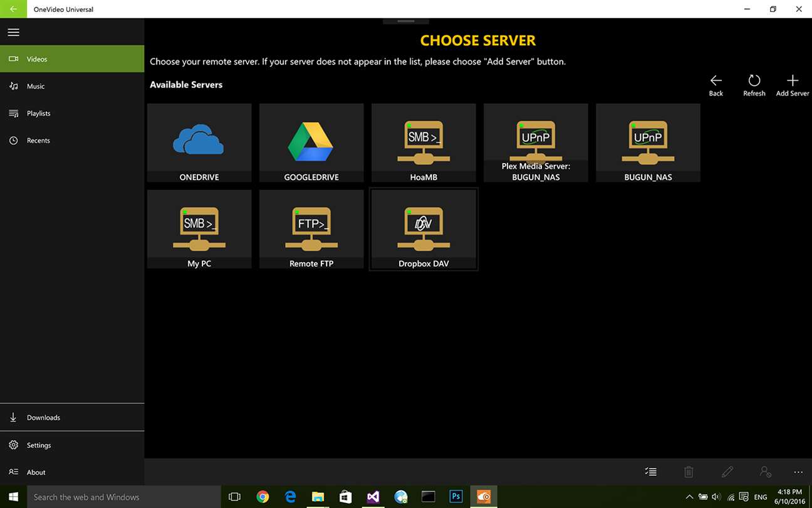Select the ONEDRIVE server tile
The width and height of the screenshot is (812, 508).
pyautogui.click(x=199, y=143)
